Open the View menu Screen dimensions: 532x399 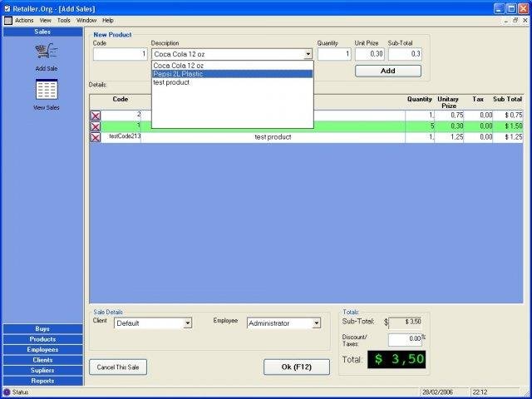point(45,20)
